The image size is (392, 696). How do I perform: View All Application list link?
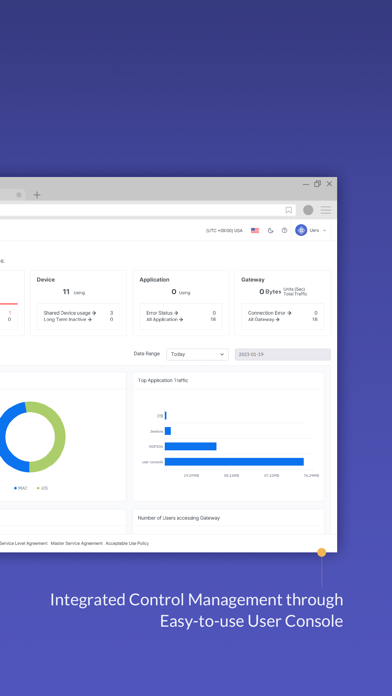click(165, 319)
